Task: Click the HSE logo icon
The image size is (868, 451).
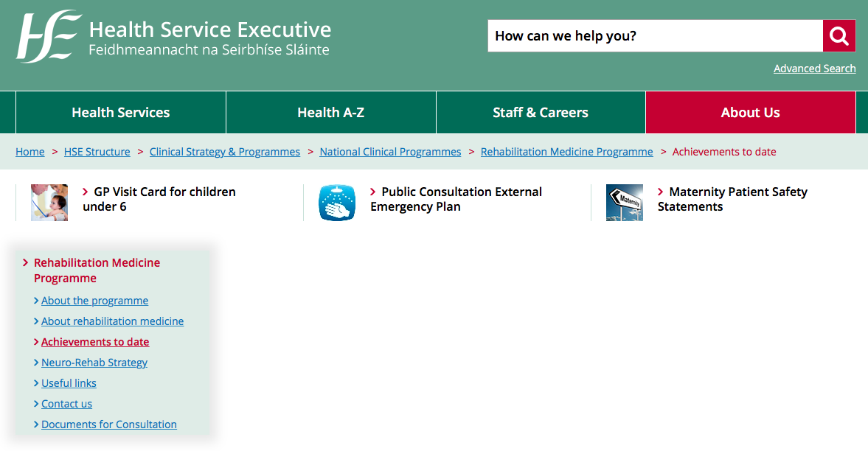Action: click(49, 37)
